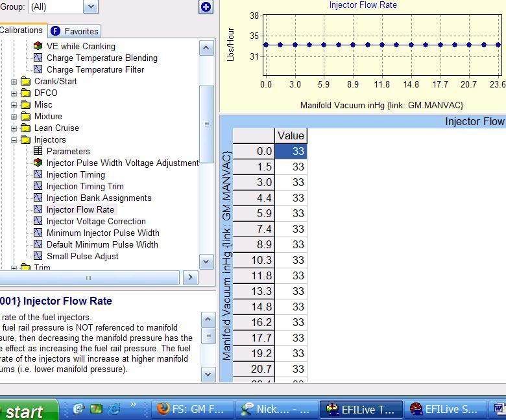This screenshot has width=506, height=420.
Task: Switch to the EFILive S... taskbar window
Action: (x=445, y=410)
